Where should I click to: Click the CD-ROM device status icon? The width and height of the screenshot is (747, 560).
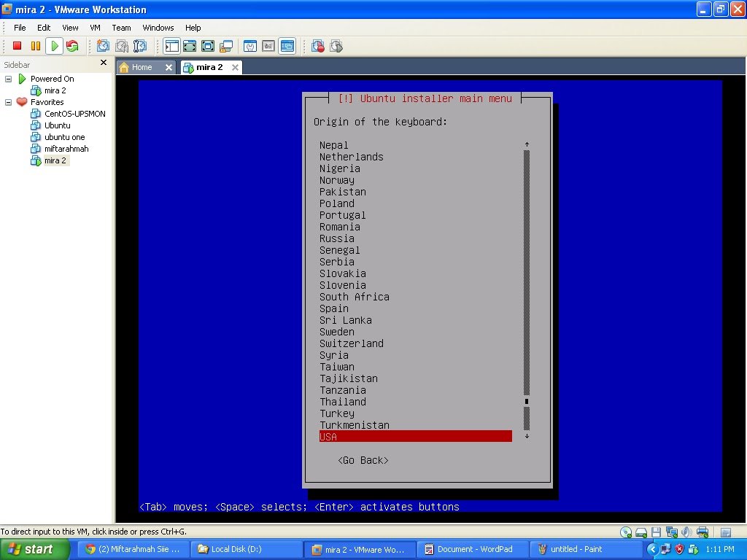pos(626,532)
